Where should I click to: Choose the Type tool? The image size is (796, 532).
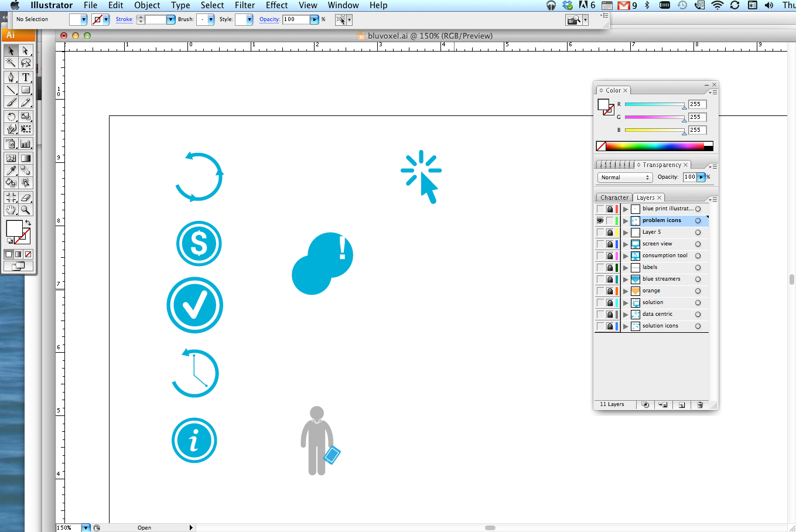[x=26, y=77]
